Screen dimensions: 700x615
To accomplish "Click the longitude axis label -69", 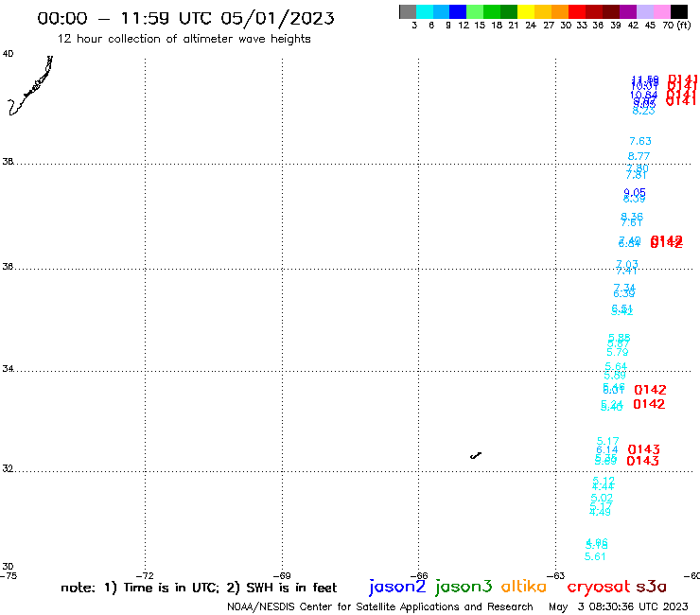I will [x=282, y=575].
